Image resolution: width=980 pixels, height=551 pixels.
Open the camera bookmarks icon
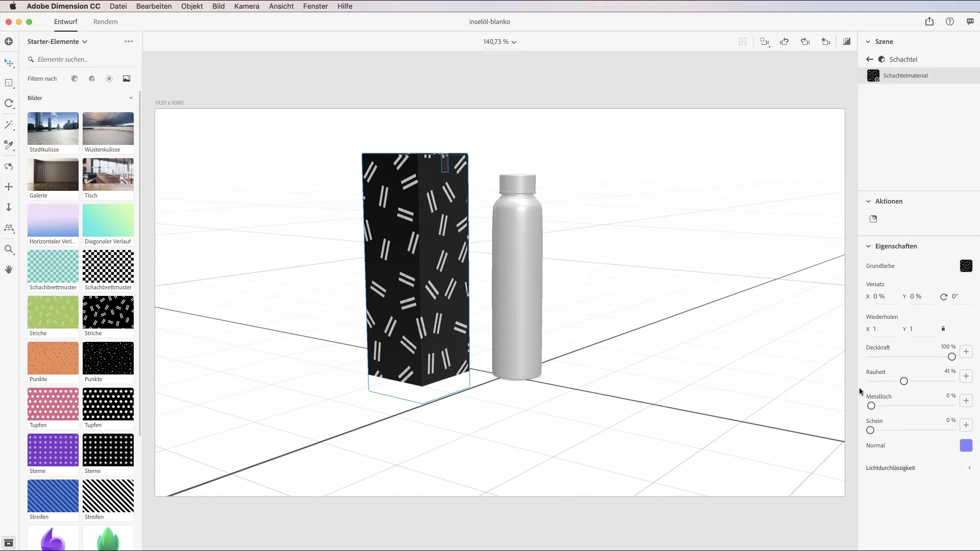tap(826, 42)
